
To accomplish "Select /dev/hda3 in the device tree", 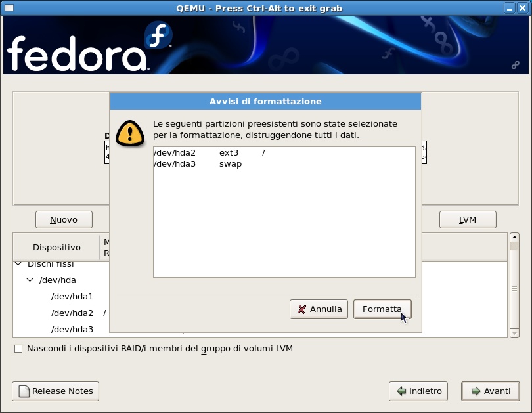I will (x=72, y=329).
